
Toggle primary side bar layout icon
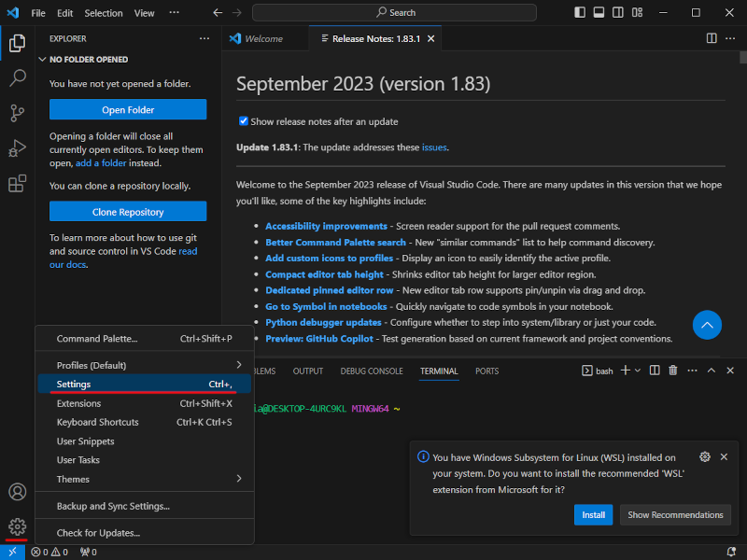580,12
